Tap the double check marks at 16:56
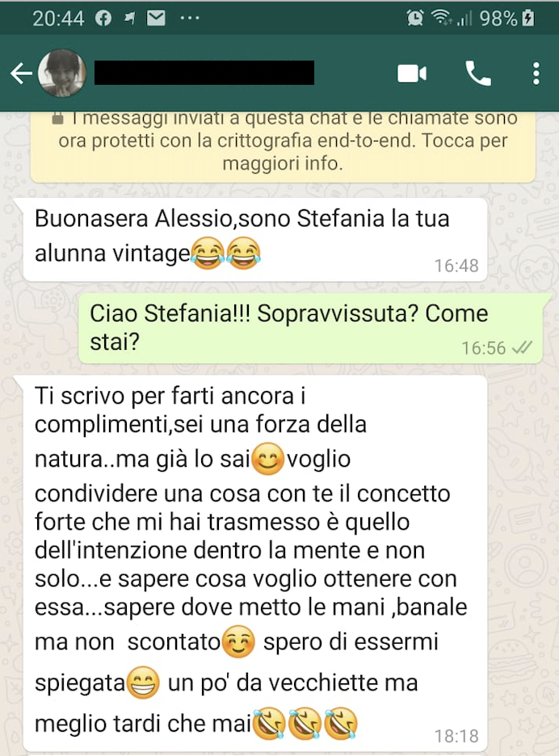This screenshot has height=756, width=559. point(522,347)
